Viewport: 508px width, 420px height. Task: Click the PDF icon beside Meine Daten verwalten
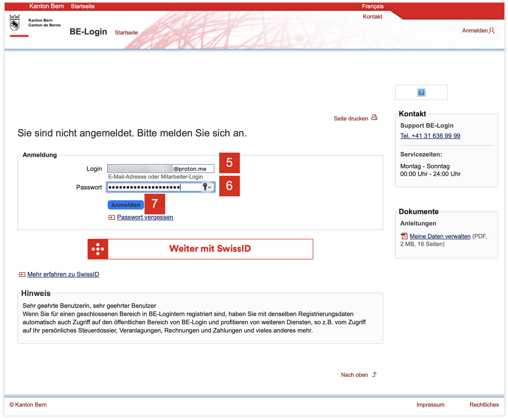coord(404,236)
